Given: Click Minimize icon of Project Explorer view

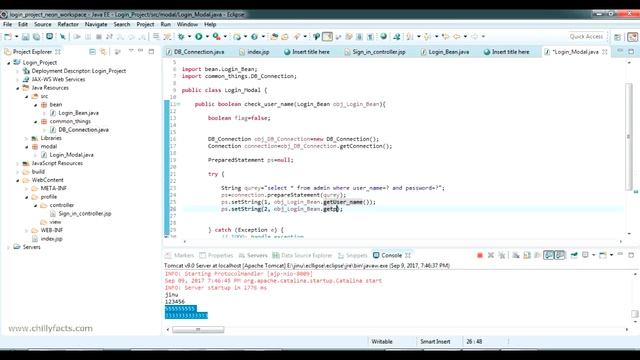Looking at the screenshot, I should (140, 51).
